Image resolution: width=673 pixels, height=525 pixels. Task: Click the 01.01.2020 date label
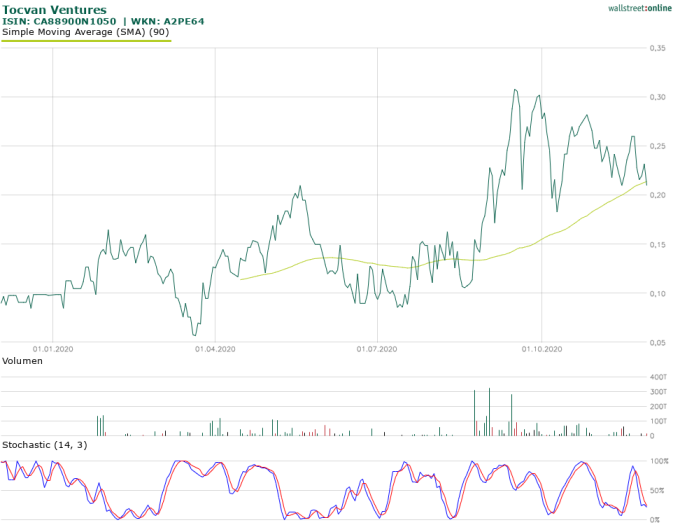[x=53, y=349]
